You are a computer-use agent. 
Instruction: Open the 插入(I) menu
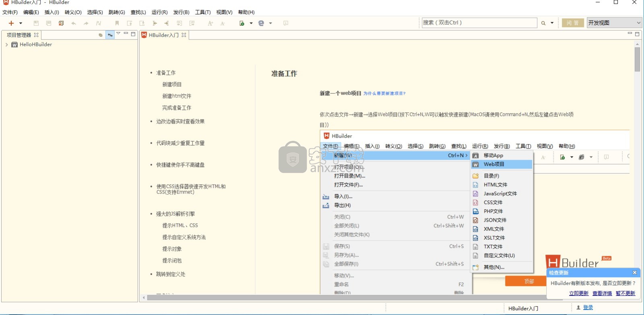(x=52, y=12)
